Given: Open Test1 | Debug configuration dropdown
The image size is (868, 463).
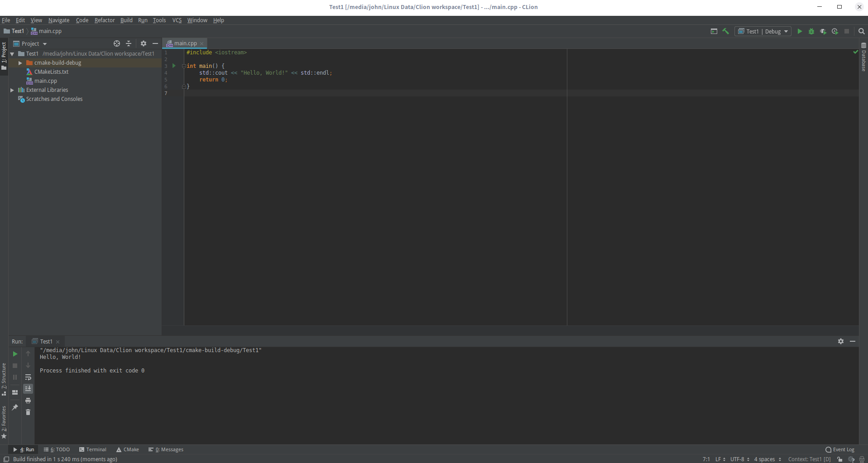Looking at the screenshot, I should [763, 31].
